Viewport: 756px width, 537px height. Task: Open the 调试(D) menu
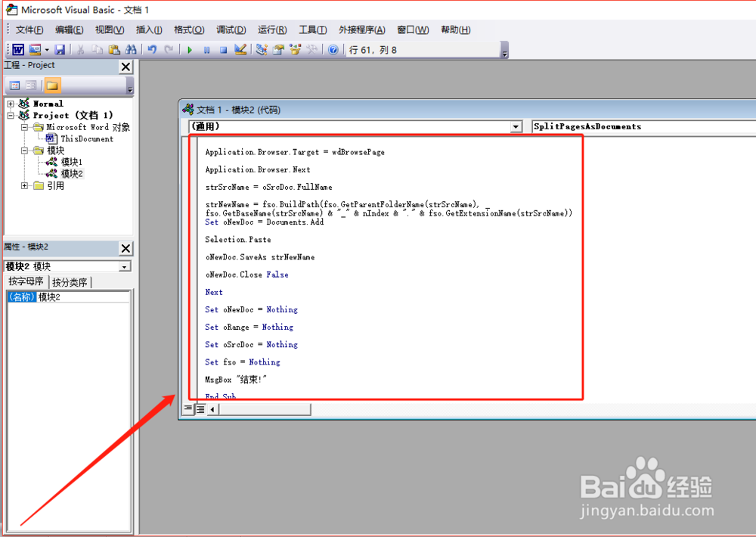click(231, 30)
